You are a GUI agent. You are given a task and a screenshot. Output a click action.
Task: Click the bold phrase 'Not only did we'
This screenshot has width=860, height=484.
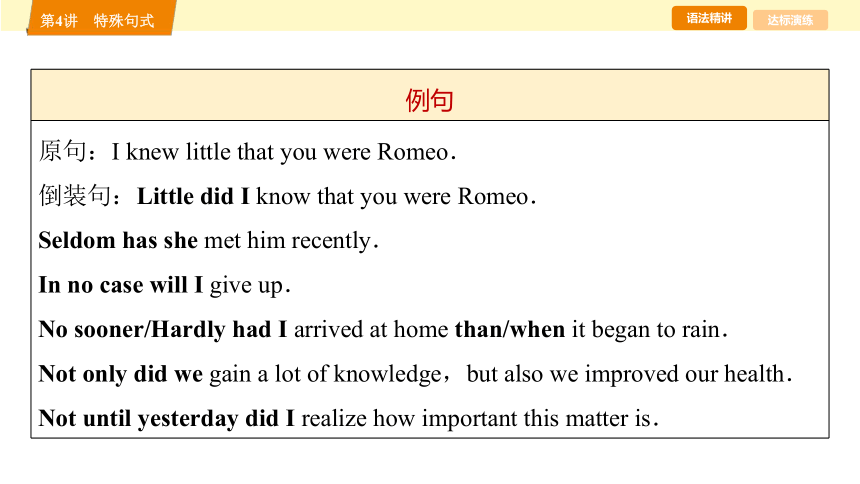[121, 374]
